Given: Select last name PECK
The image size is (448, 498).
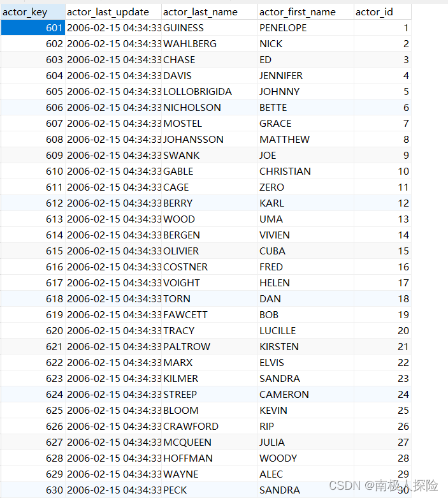Looking at the screenshot, I should tap(175, 490).
